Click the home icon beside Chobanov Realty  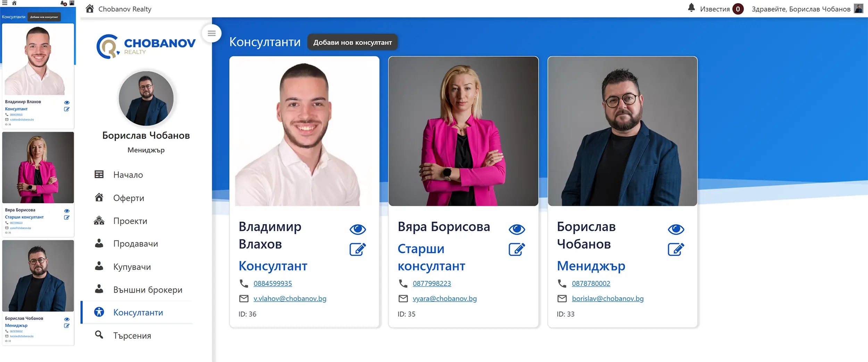click(x=90, y=9)
